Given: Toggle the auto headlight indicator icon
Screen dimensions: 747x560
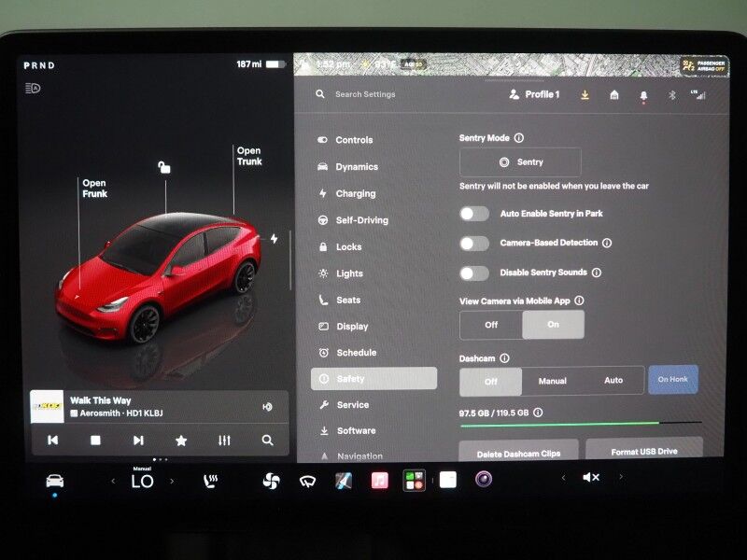Looking at the screenshot, I should click(33, 88).
